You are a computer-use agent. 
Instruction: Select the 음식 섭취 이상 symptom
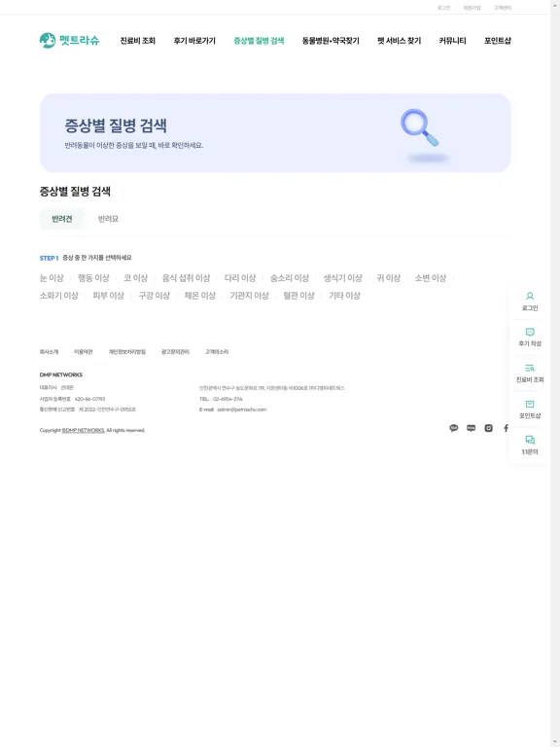186,278
